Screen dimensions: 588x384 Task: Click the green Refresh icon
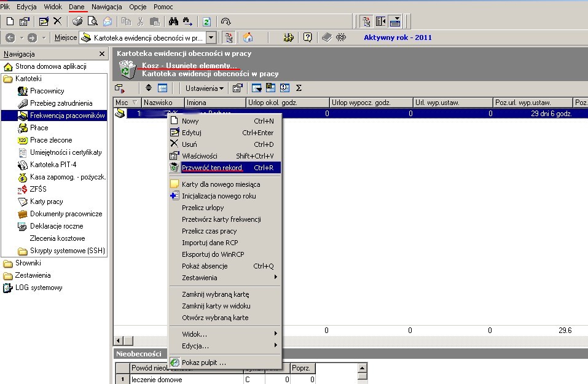pyautogui.click(x=206, y=22)
